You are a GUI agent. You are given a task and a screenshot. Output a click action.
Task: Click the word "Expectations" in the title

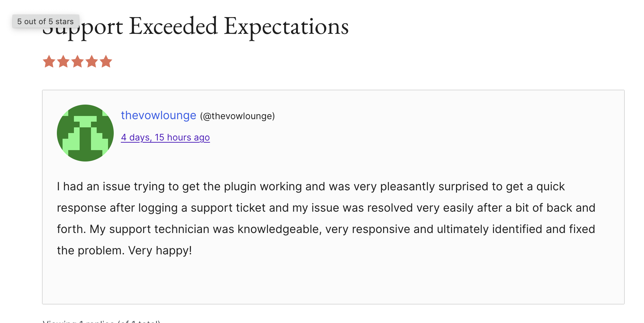(x=286, y=26)
